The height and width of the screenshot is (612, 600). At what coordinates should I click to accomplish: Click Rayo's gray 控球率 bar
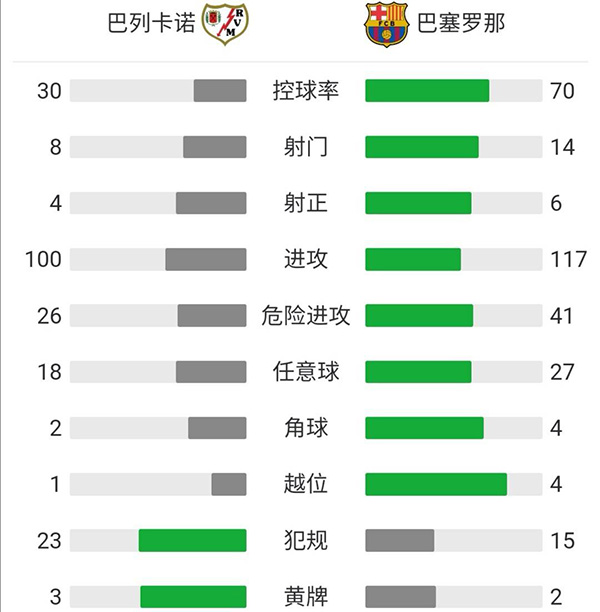(220, 91)
